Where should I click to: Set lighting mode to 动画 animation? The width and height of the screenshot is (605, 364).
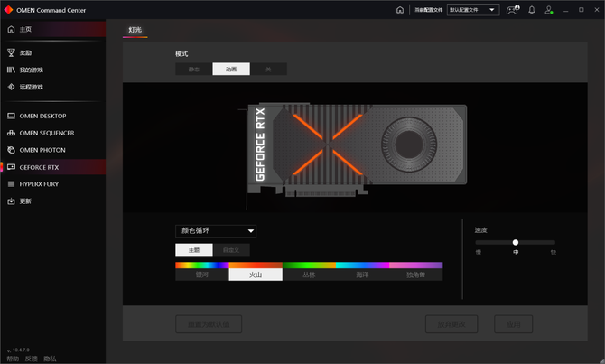[x=231, y=69]
